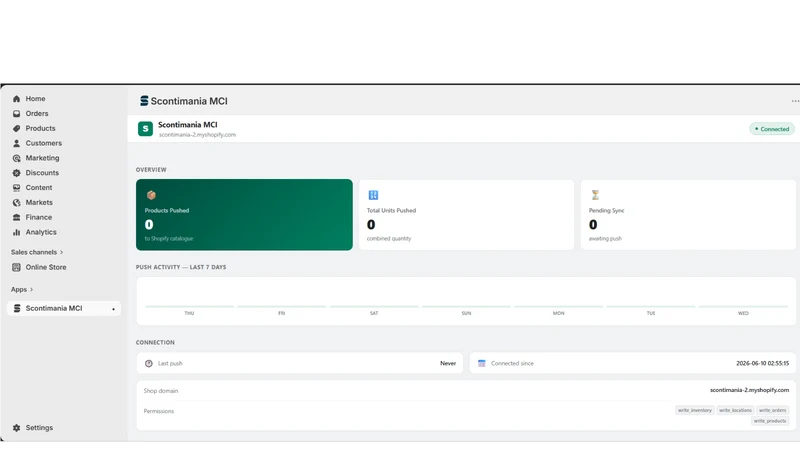Click the scontimania-2.myshopify.com value in the Shop domain row
Screen dimensions: 800x450
click(749, 390)
